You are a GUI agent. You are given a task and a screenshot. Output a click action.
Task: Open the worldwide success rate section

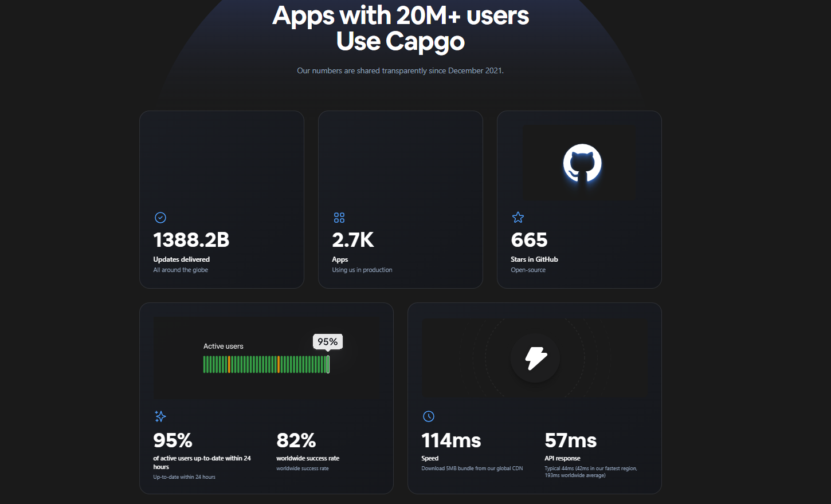307,458
